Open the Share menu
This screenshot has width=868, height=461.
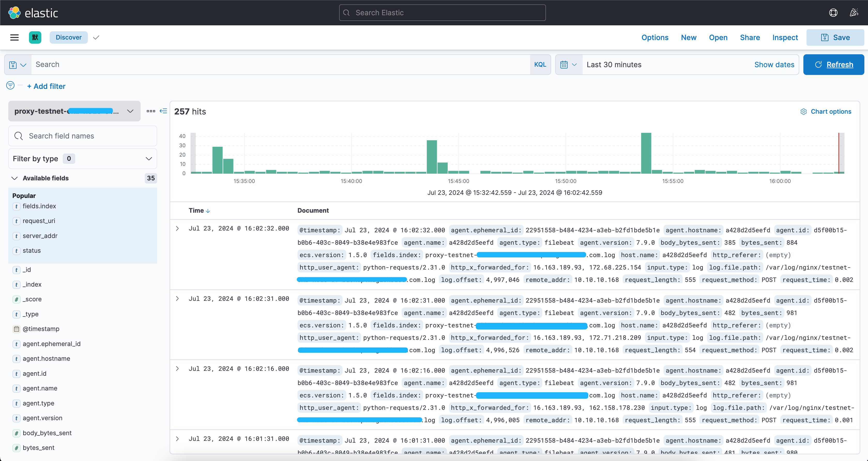click(750, 37)
